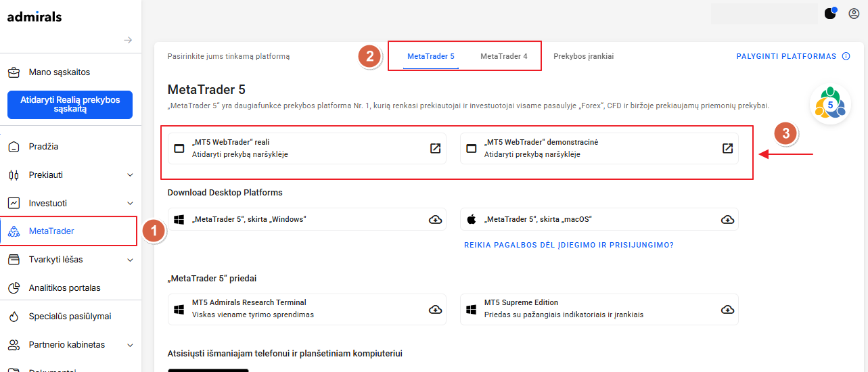Image resolution: width=868 pixels, height=372 pixels.
Task: Click the Download Desktop Platforms heading
Action: coord(225,193)
